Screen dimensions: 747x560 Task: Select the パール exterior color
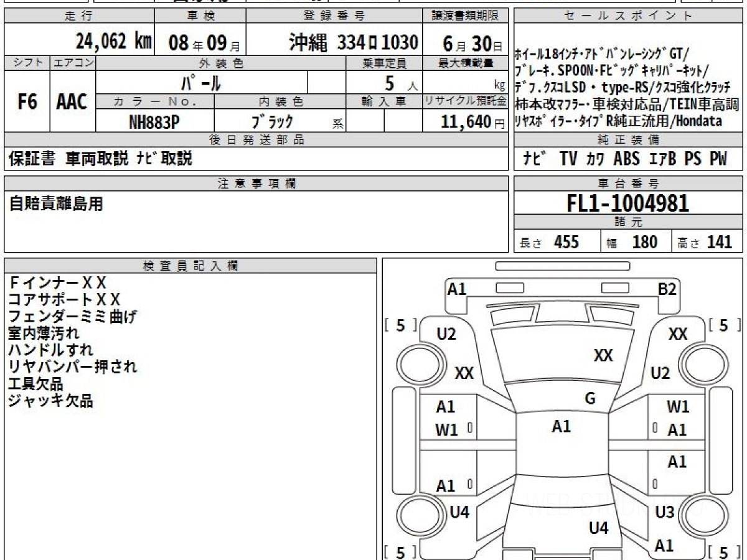[201, 82]
